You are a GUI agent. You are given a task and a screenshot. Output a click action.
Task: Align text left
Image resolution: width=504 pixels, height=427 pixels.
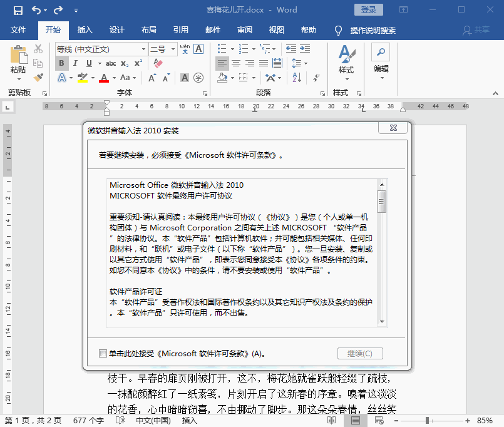point(222,63)
